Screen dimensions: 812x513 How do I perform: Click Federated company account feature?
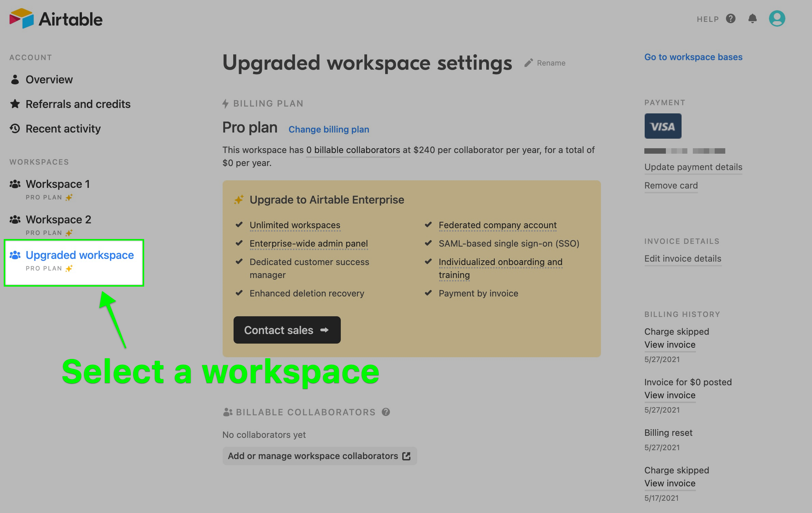(x=498, y=225)
